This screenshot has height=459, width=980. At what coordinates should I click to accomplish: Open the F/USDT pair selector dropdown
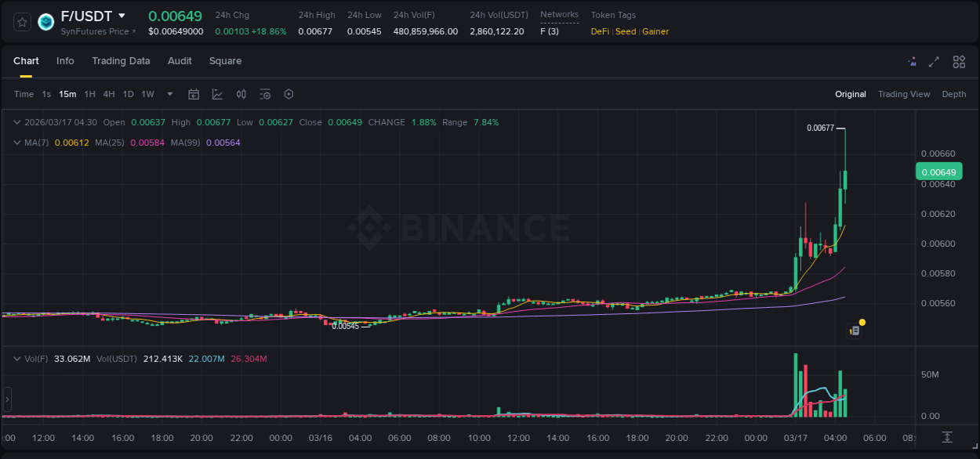122,15
